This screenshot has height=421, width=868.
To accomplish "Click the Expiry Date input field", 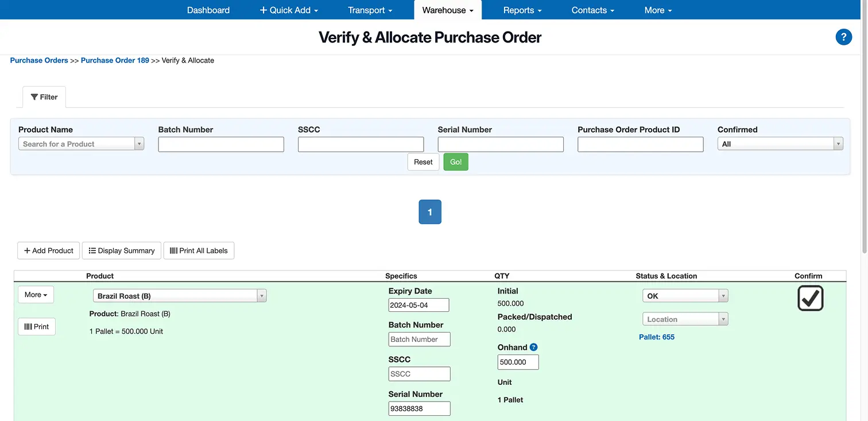I will click(x=418, y=305).
